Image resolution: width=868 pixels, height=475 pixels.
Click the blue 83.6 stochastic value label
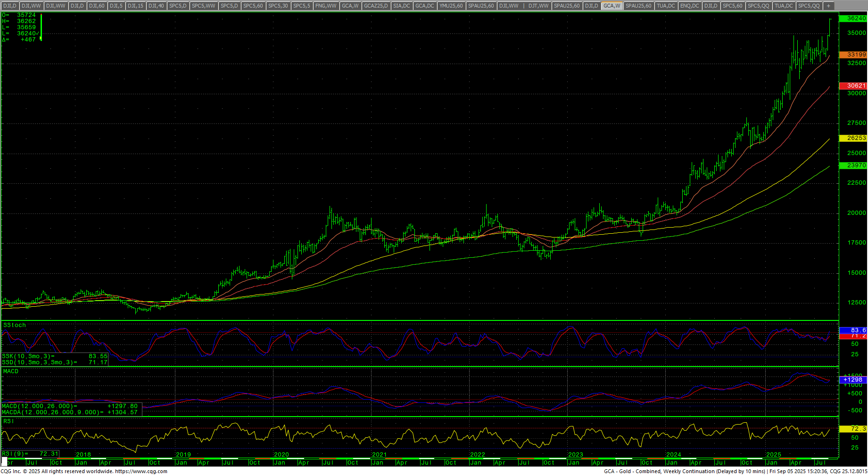853,330
